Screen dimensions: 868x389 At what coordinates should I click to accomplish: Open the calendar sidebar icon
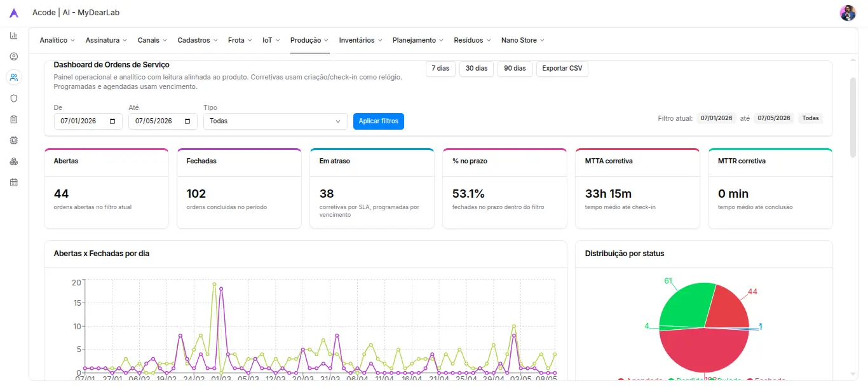tap(14, 182)
